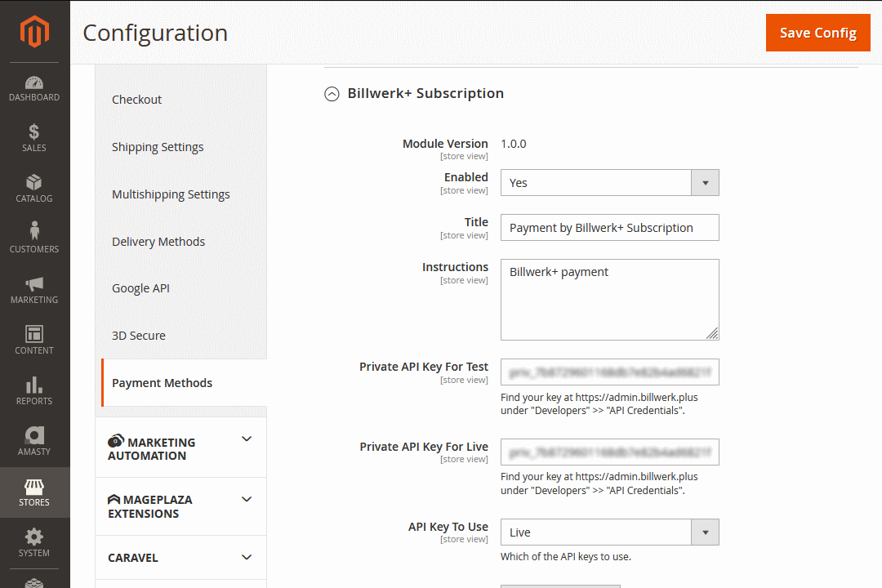Click the key hint under Test API key

tap(599, 404)
